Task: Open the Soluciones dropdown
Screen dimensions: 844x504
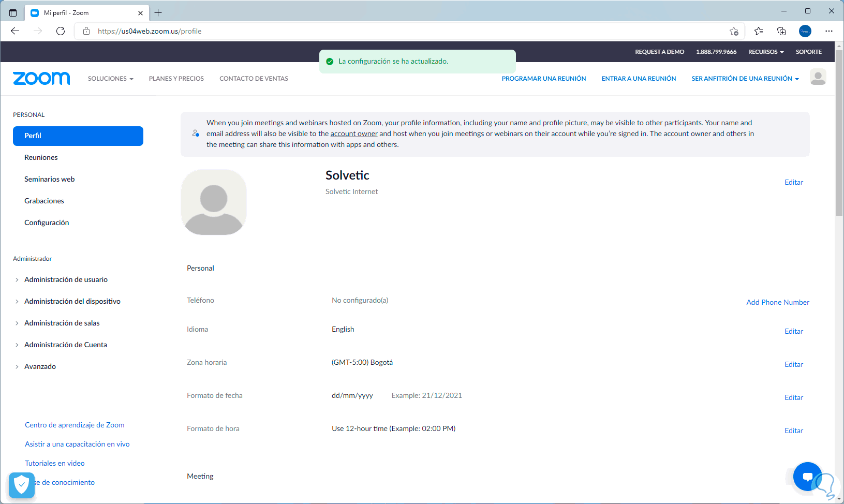Action: [110, 79]
